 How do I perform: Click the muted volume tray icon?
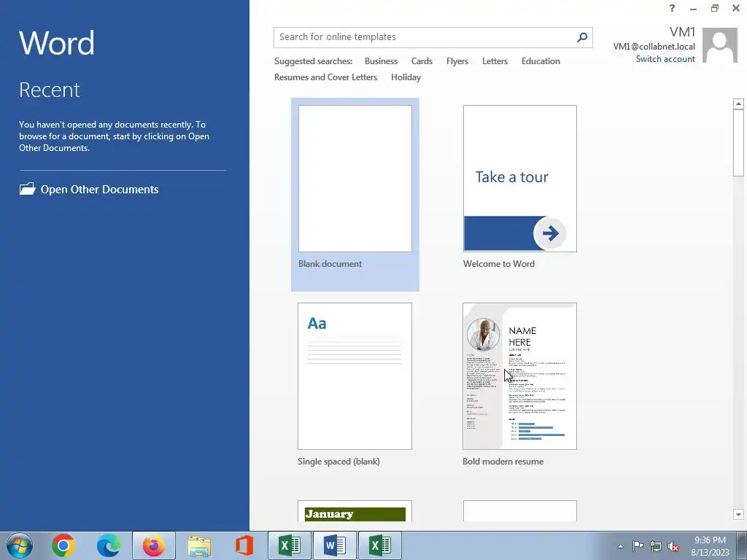(673, 546)
